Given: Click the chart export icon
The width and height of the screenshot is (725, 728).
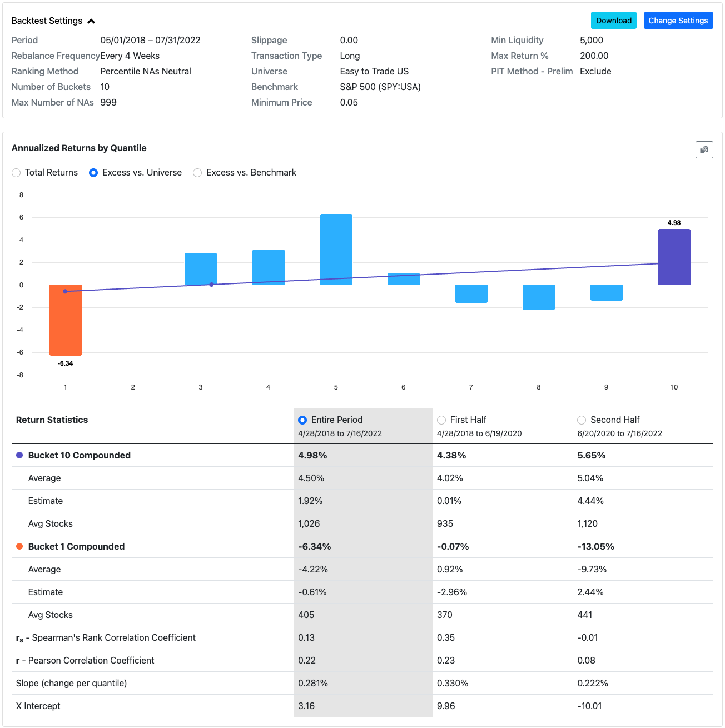Looking at the screenshot, I should click(704, 149).
